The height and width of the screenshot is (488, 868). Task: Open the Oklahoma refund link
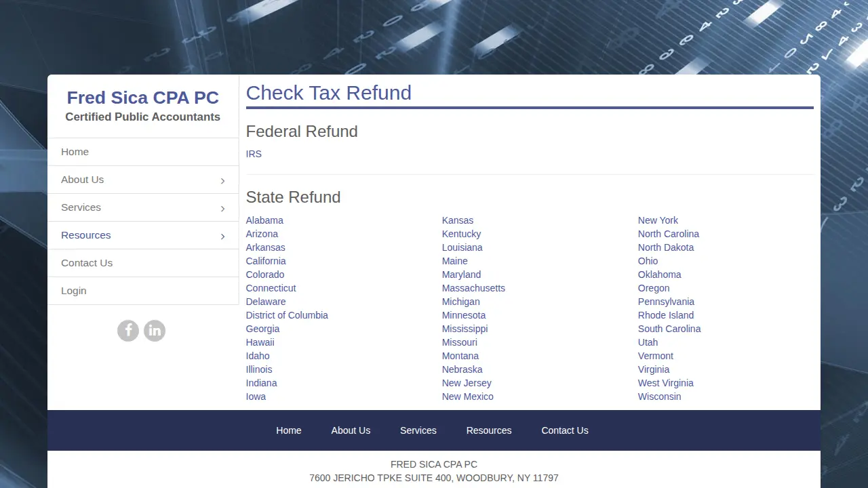(660, 274)
